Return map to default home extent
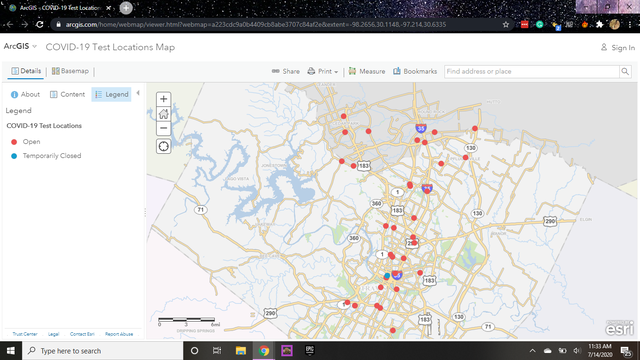The image size is (640, 360). (x=164, y=113)
